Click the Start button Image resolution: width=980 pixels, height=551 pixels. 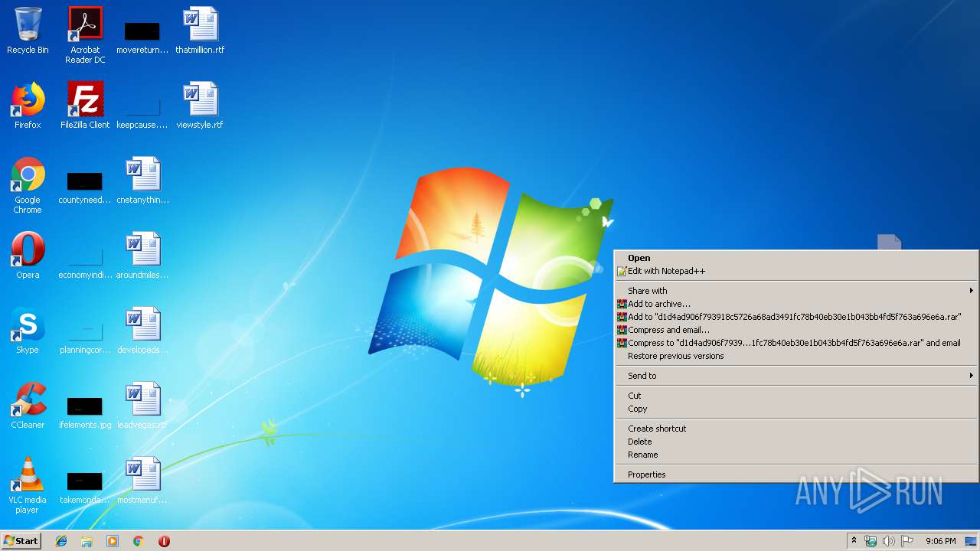click(21, 541)
